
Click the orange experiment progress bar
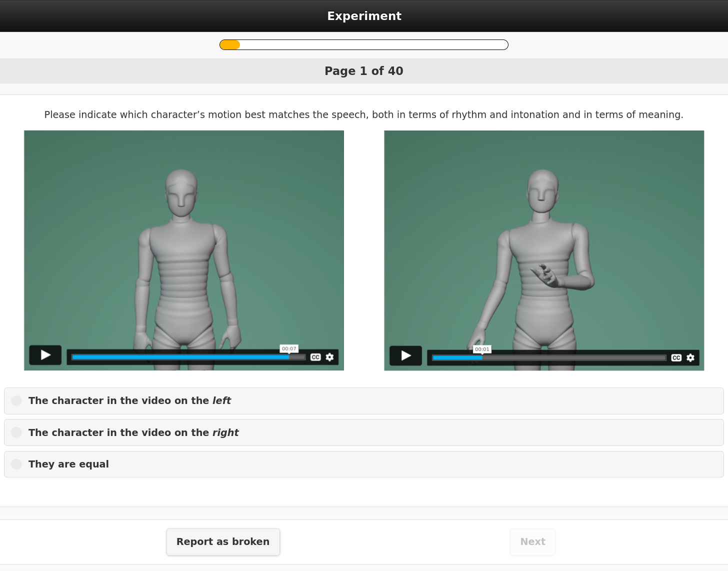tap(364, 45)
